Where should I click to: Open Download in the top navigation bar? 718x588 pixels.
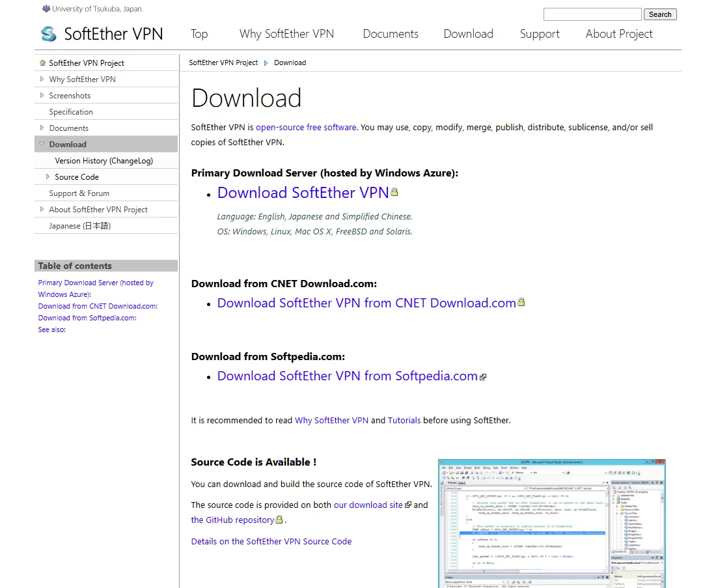click(469, 34)
